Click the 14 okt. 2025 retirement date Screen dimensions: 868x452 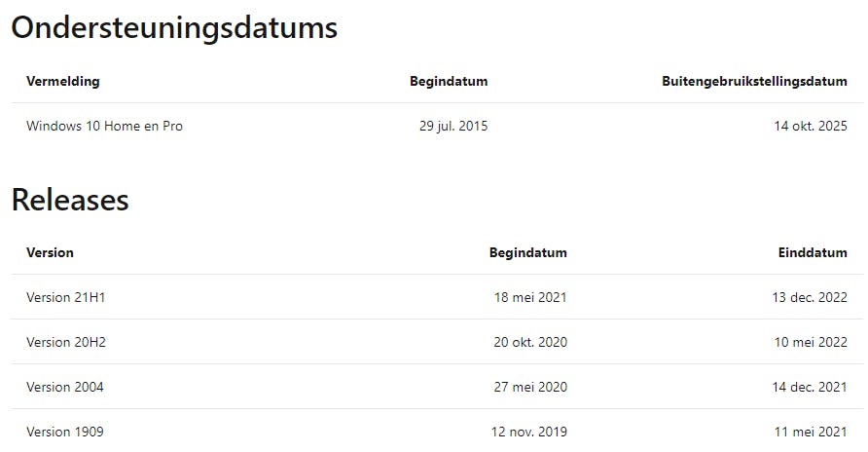tap(811, 126)
